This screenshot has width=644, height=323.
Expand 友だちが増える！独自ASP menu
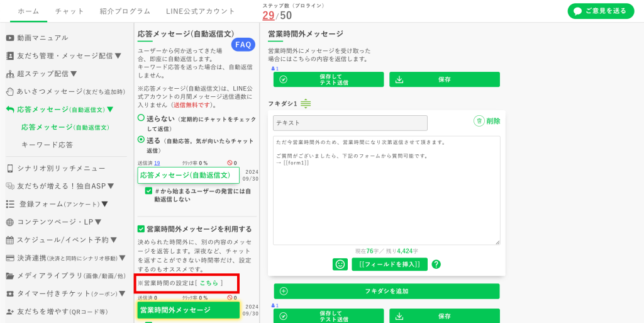(x=112, y=186)
